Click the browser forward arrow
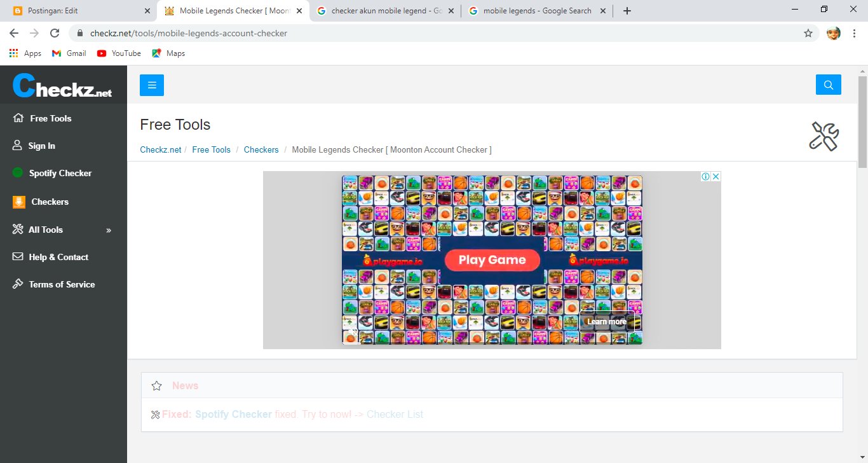 pos(34,33)
